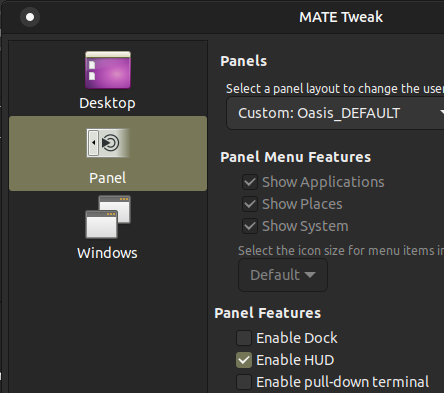Image resolution: width=444 pixels, height=393 pixels.
Task: Open the Windows category icon
Action: 108,217
